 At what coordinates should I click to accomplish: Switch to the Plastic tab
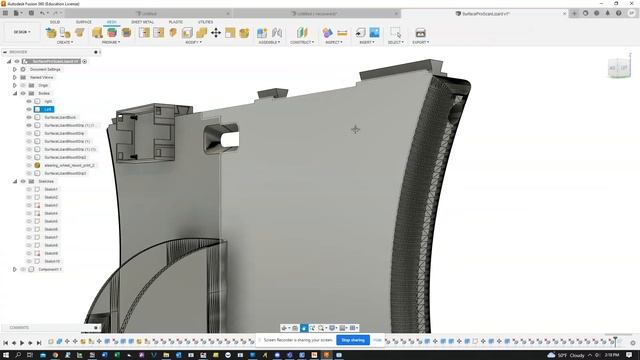point(176,22)
